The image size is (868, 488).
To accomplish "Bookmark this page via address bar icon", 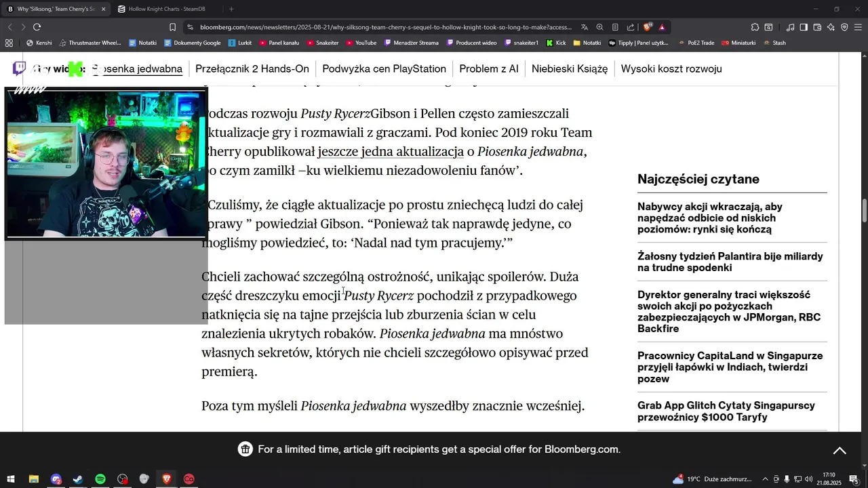I will point(172,27).
